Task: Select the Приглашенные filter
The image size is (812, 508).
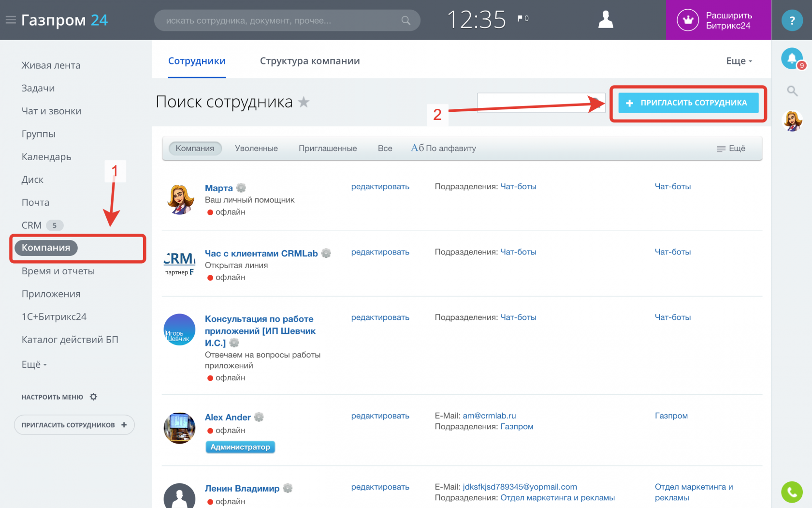Action: coord(328,149)
